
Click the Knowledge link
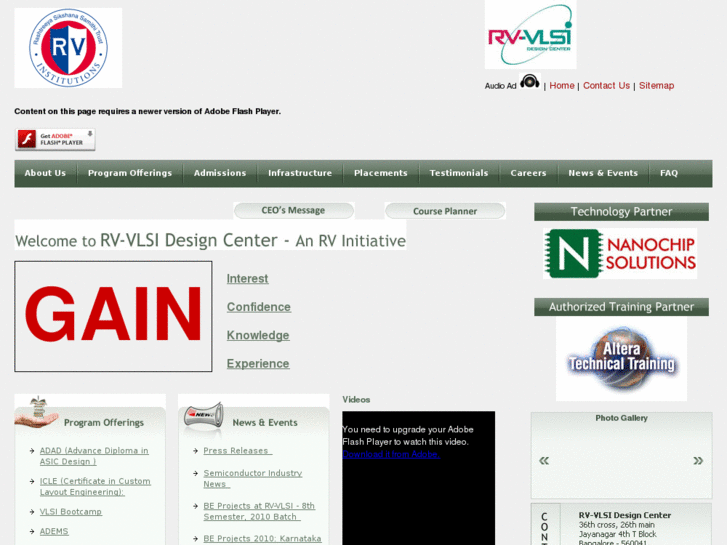[258, 335]
